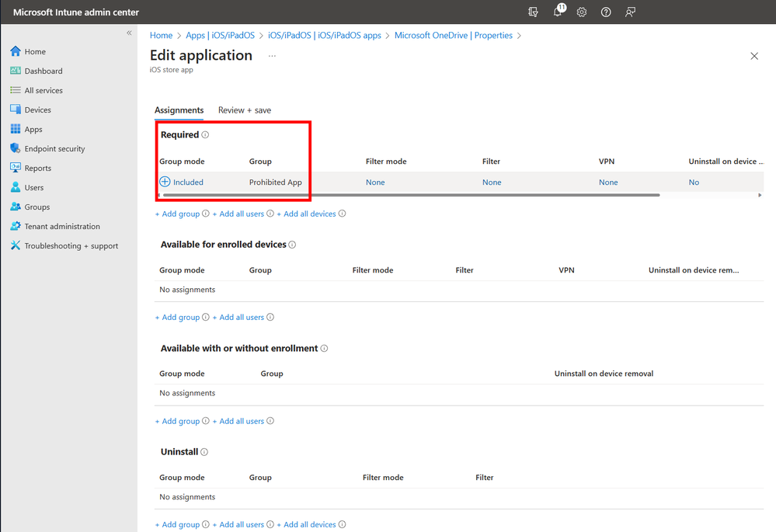The height and width of the screenshot is (532, 776).
Task: Click Add group under Uninstall
Action: pos(177,524)
